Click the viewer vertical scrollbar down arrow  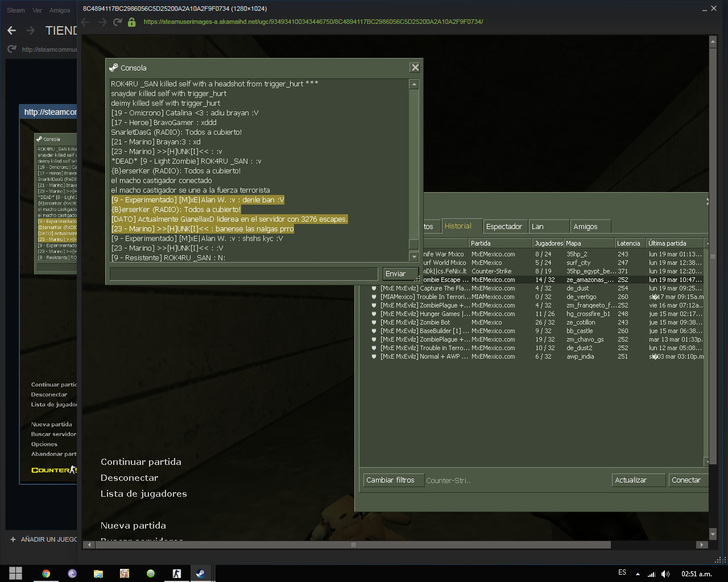pos(713,534)
